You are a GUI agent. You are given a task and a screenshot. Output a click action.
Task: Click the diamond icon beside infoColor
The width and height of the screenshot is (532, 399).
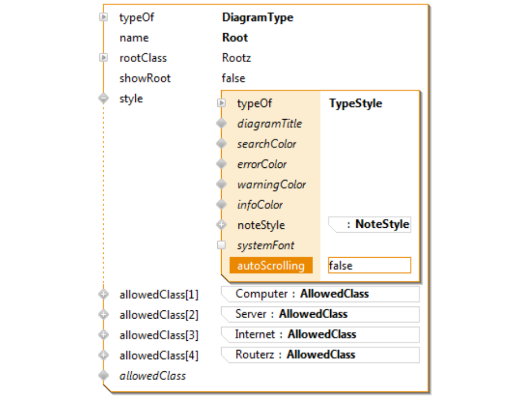point(222,204)
